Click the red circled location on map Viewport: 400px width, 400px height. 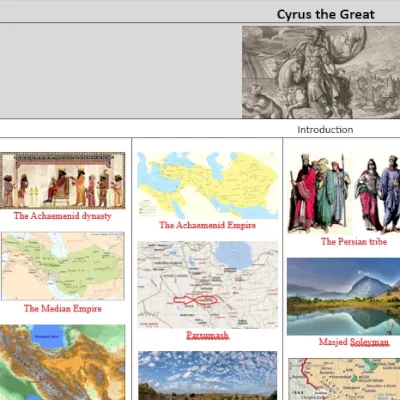(x=206, y=300)
